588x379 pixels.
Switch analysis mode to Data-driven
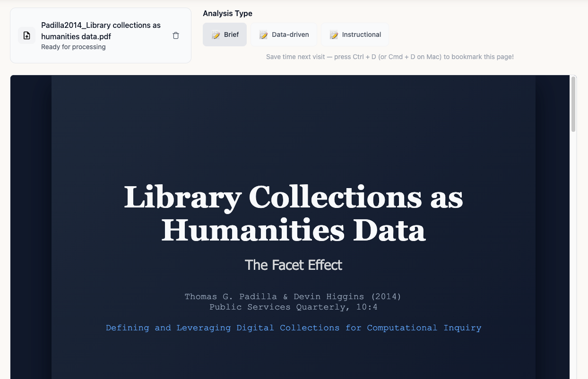point(284,34)
